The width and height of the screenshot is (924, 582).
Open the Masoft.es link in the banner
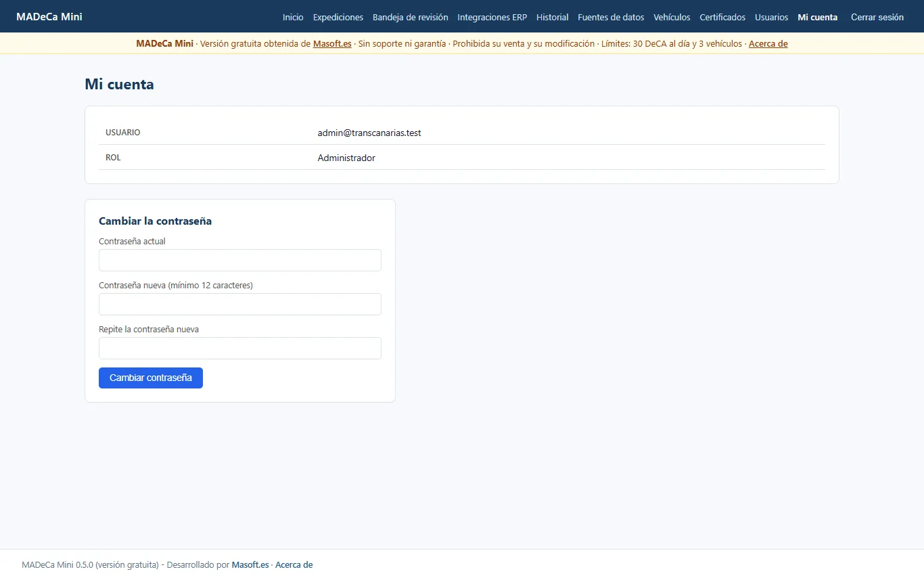coord(332,43)
